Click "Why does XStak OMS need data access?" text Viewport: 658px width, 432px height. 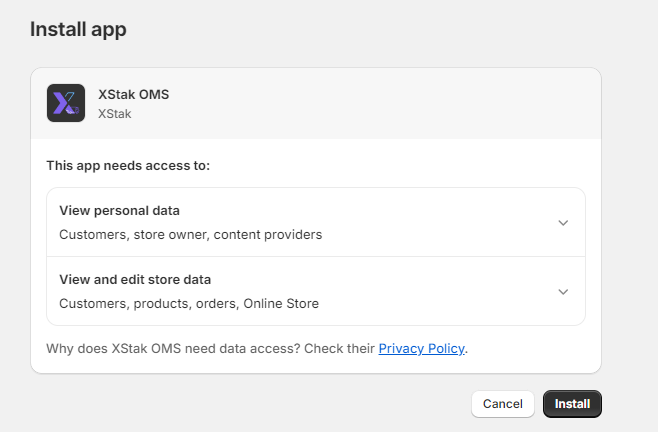[210, 349]
